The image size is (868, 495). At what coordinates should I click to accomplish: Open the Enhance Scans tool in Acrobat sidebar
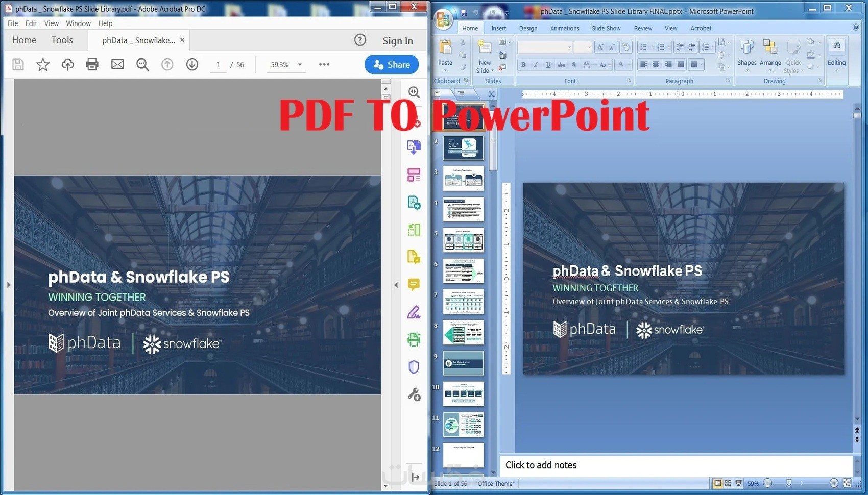point(414,339)
